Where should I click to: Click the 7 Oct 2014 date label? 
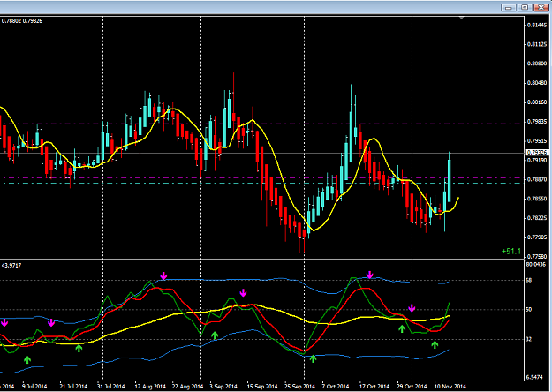(x=336, y=387)
